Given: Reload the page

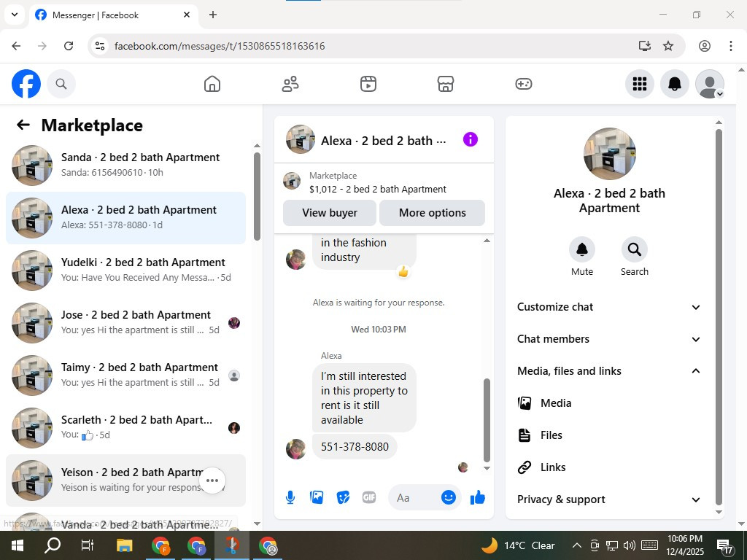Looking at the screenshot, I should pos(69,46).
